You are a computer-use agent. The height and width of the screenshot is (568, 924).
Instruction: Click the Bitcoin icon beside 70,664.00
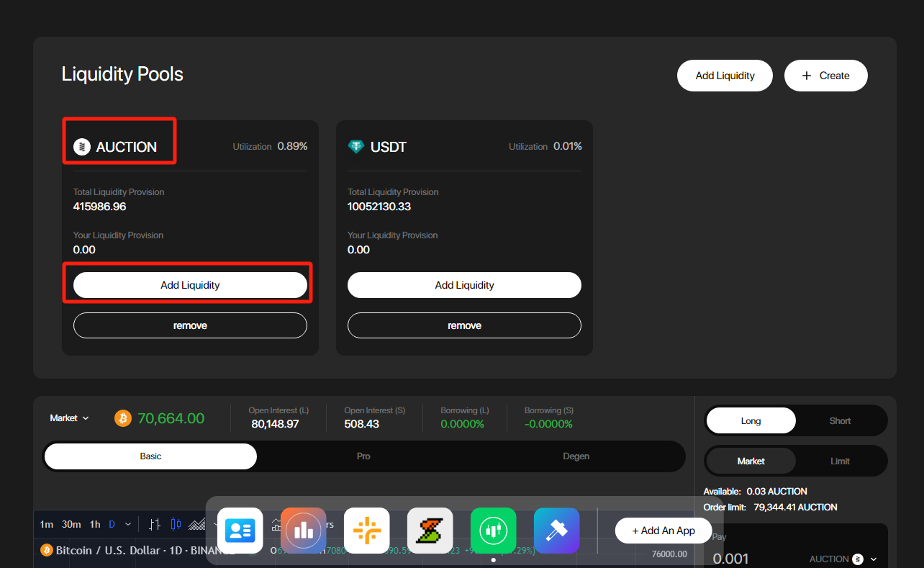(x=123, y=418)
